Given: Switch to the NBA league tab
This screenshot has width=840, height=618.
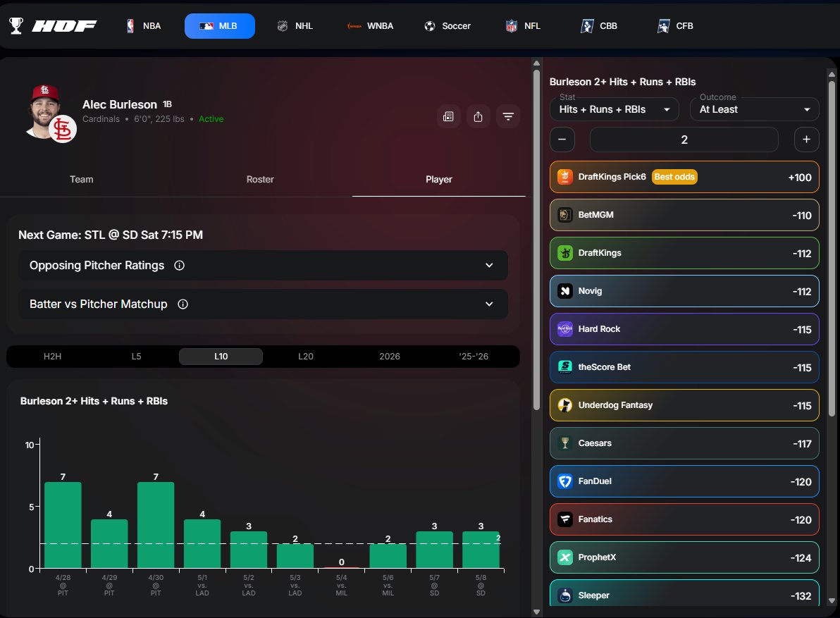Looking at the screenshot, I should [144, 25].
